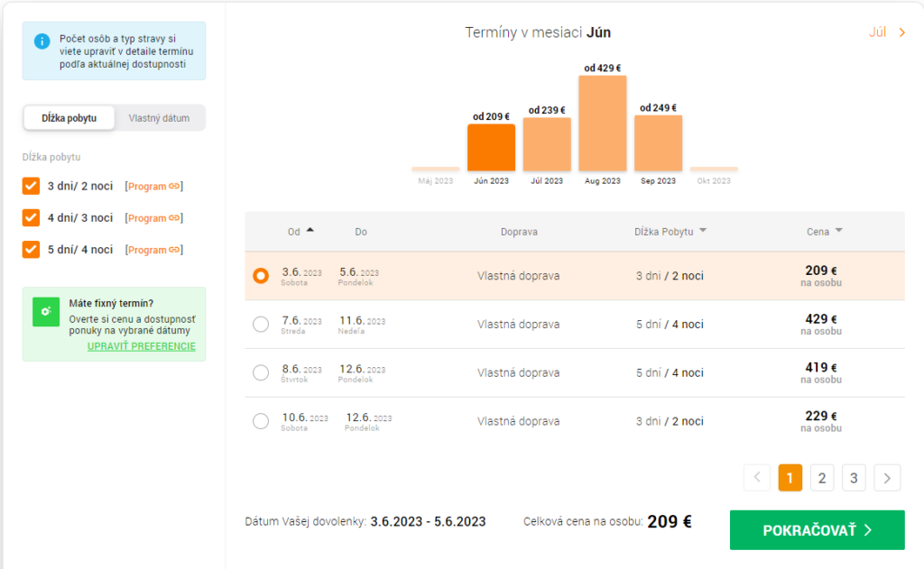Open the UPRAVIŤ PREFERENCIE link

141,346
